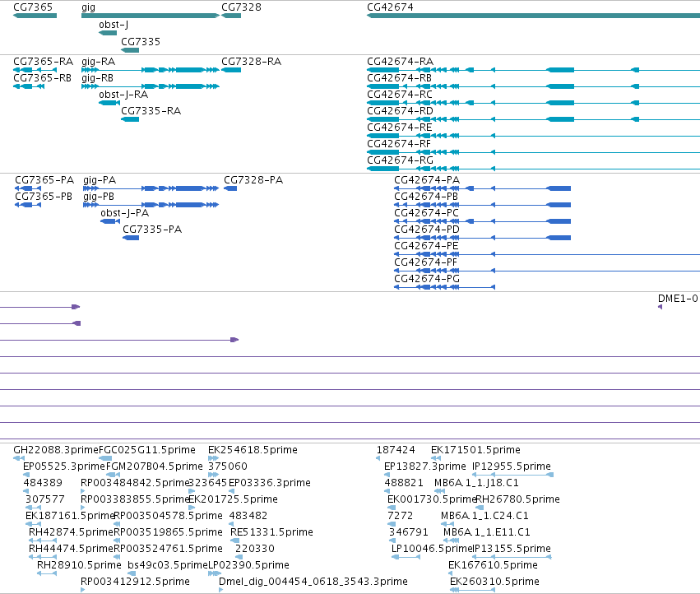Select RP003383855.5prime EST label
This screenshot has width=700, height=594.
135,499
